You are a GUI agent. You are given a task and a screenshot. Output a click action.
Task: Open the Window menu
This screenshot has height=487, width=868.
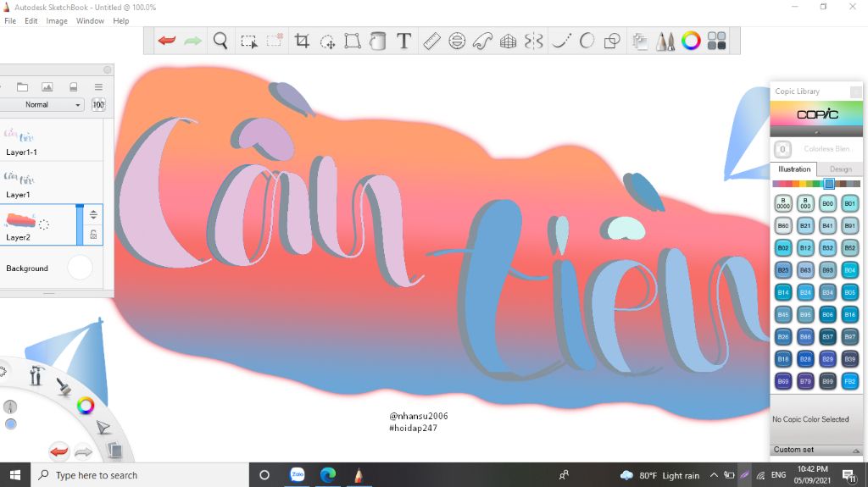tap(90, 21)
